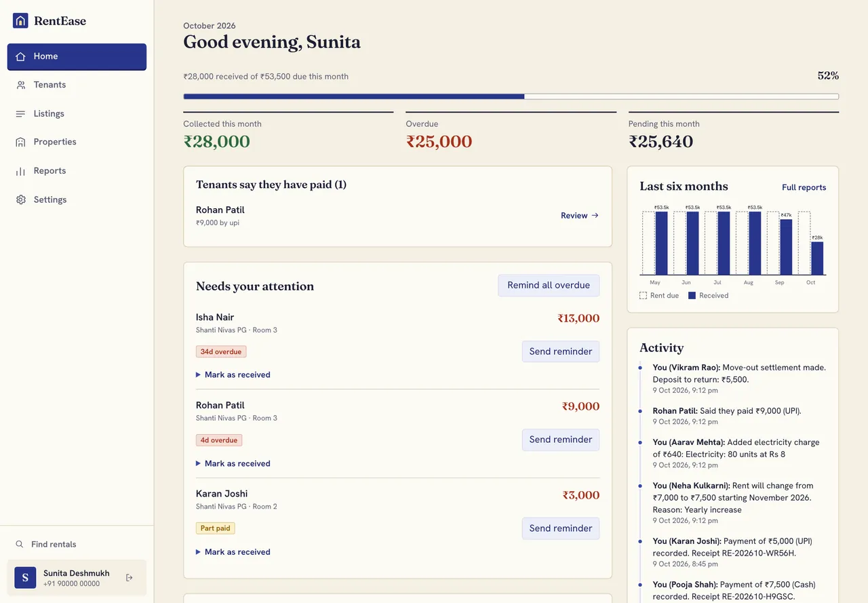Open Full reports link

click(x=804, y=187)
